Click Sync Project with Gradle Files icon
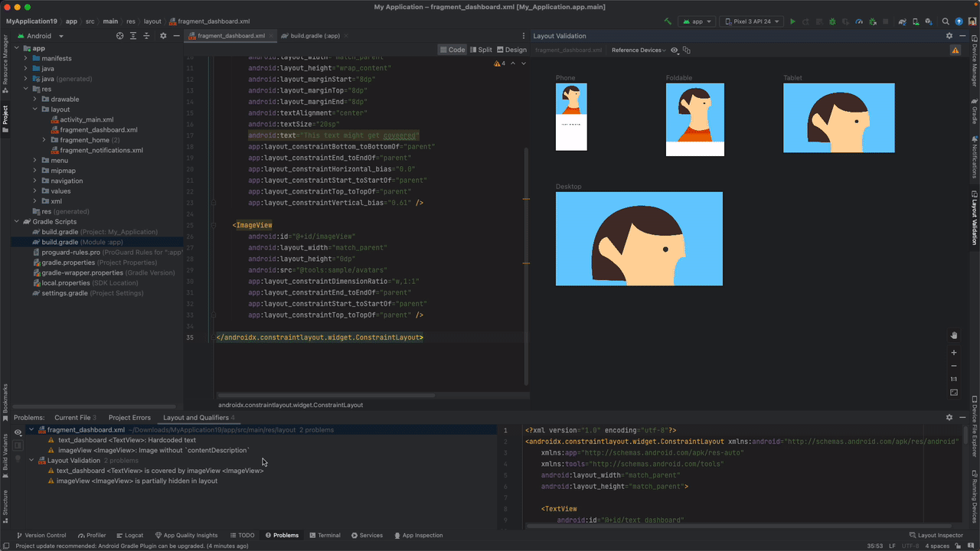Viewport: 980px width, 551px height. [901, 21]
